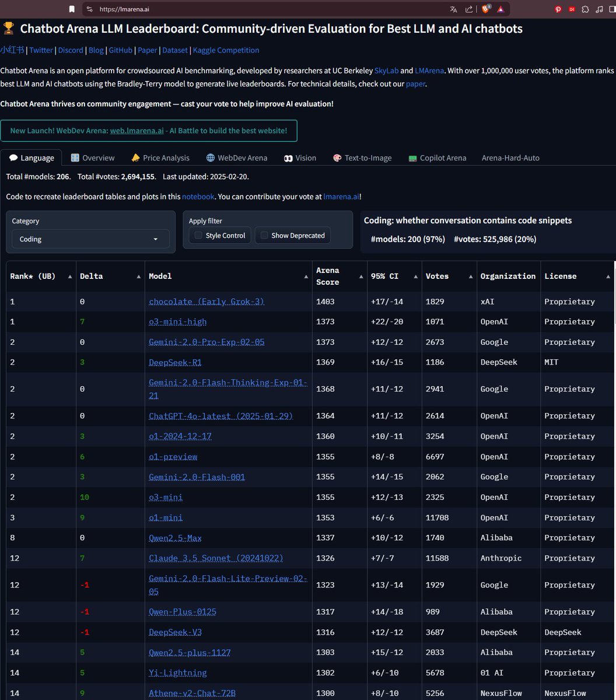Switch to the WebDev Arena tab
Screen dimensions: 616x700
pyautogui.click(x=237, y=158)
